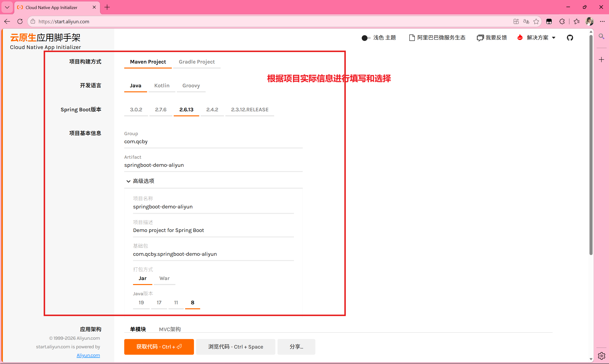This screenshot has height=364, width=609.
Task: Click the translate page icon
Action: [x=526, y=22]
